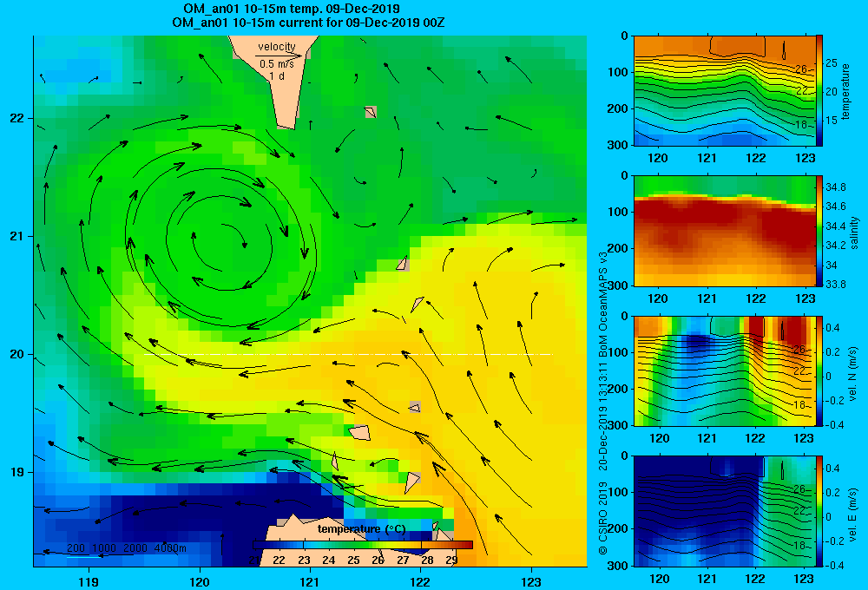Click the main map's horizontal temperature colorbar
The width and height of the screenshot is (868, 590).
(x=363, y=545)
